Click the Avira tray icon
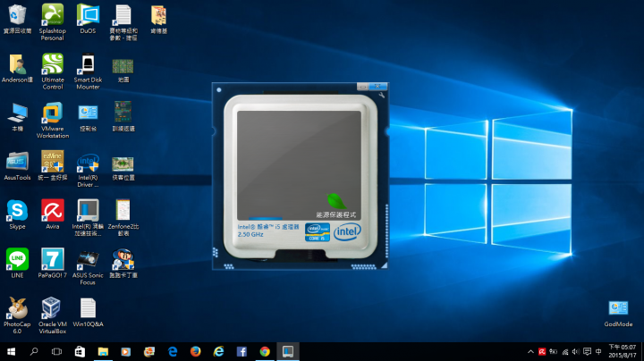This screenshot has width=644, height=361. point(542,351)
